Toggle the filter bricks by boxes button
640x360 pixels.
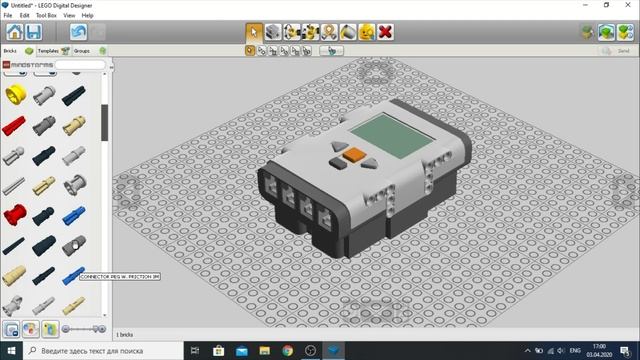tap(11, 329)
